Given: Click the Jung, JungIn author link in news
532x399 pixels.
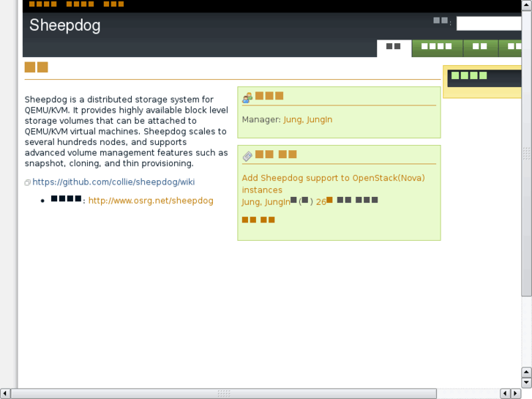Looking at the screenshot, I should click(266, 202).
